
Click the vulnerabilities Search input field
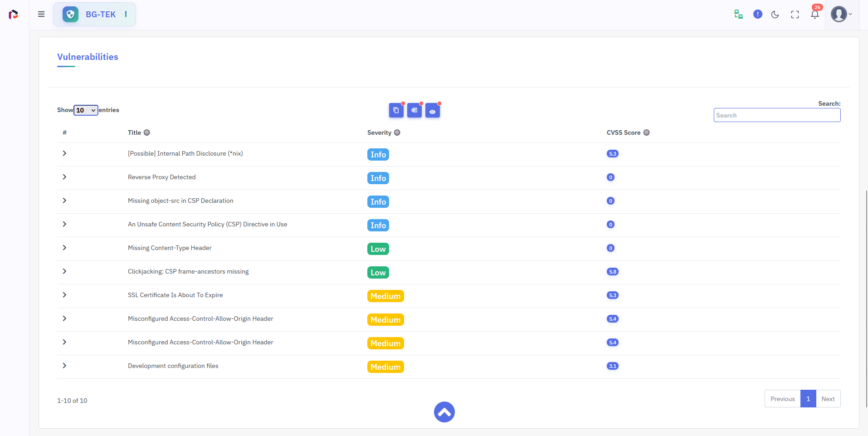pyautogui.click(x=776, y=115)
